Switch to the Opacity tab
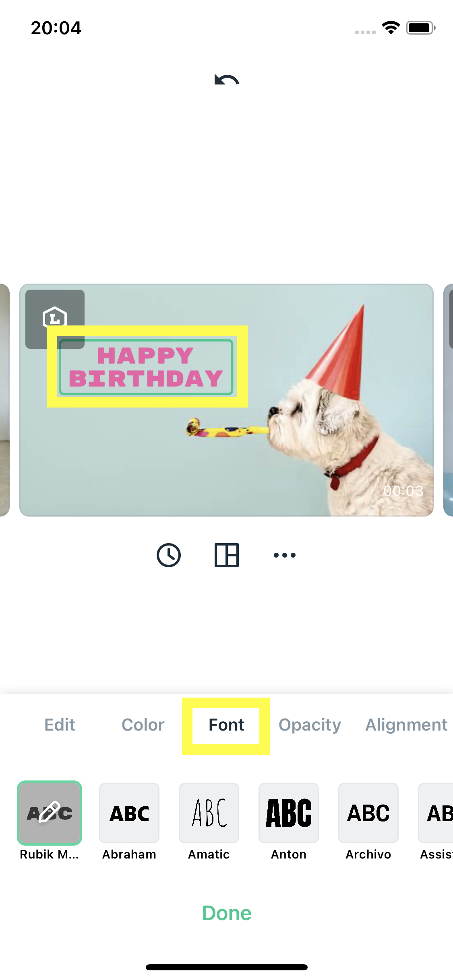 [x=310, y=725]
